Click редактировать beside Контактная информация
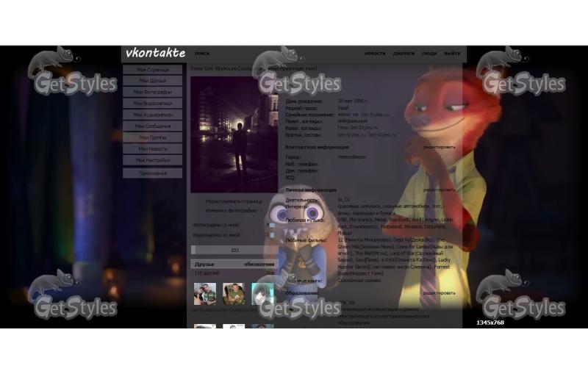Image resolution: width=588 pixels, height=374 pixels. tap(439, 147)
